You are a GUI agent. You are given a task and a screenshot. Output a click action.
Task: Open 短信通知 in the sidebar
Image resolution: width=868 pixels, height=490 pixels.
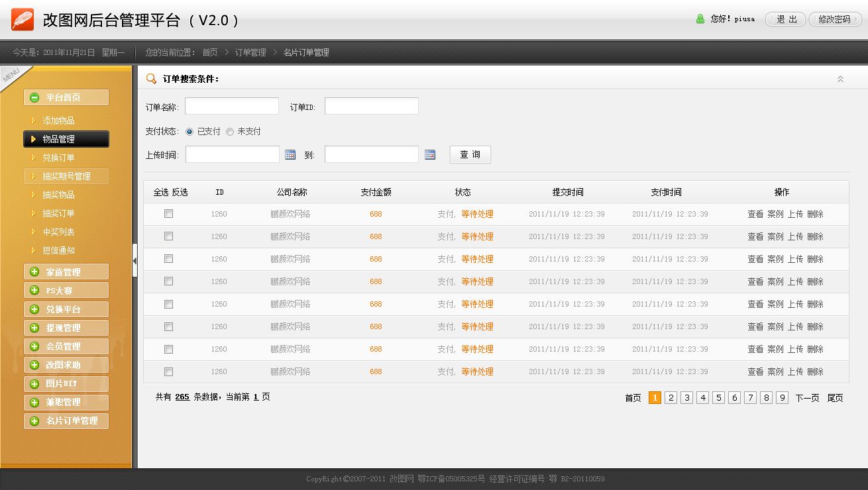click(58, 250)
